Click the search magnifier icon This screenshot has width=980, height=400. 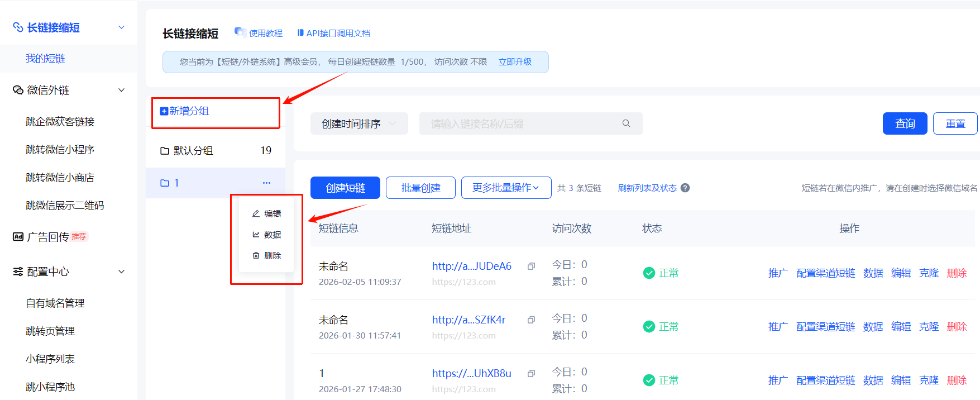point(626,123)
